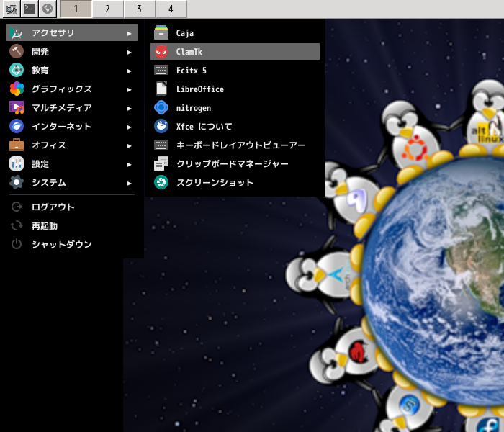This screenshot has height=432, width=504.
Task: Launch Fcitx 5 from the submenu
Action: [235, 70]
